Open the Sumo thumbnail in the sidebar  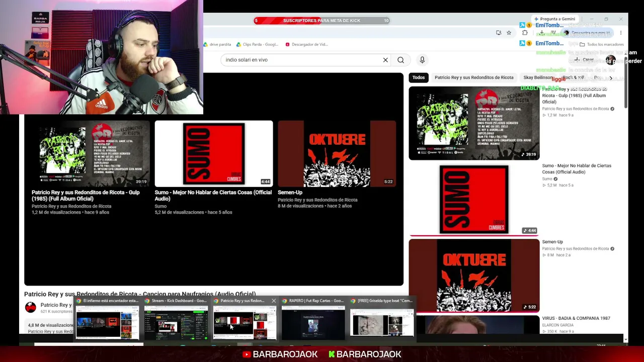(x=474, y=200)
